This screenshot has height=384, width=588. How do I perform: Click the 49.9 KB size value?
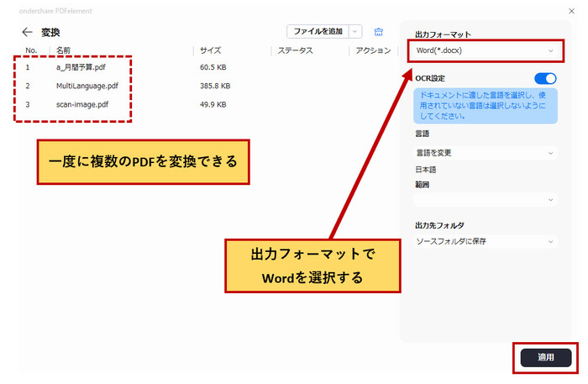213,105
